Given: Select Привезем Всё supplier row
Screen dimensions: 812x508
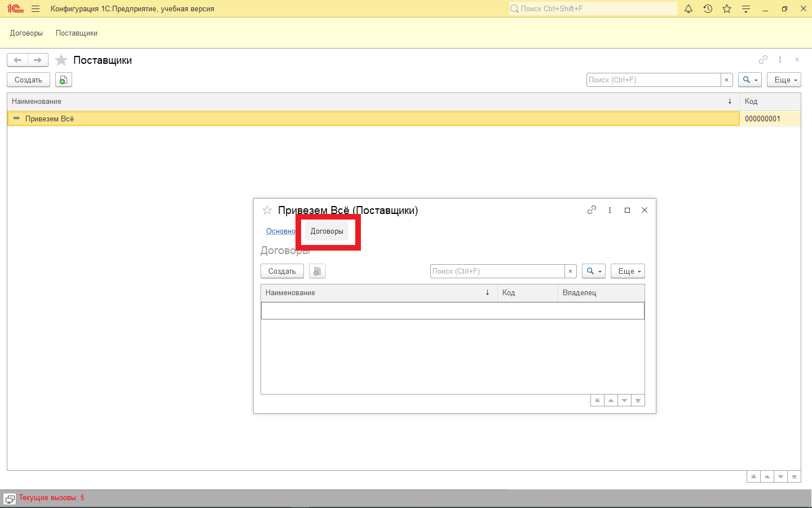Looking at the screenshot, I should 373,119.
